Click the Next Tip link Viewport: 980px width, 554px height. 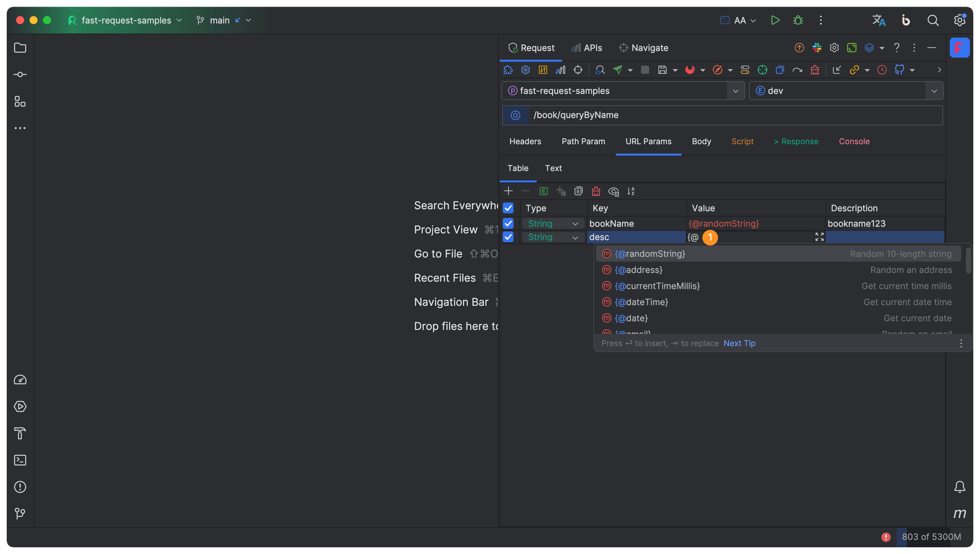coord(739,343)
